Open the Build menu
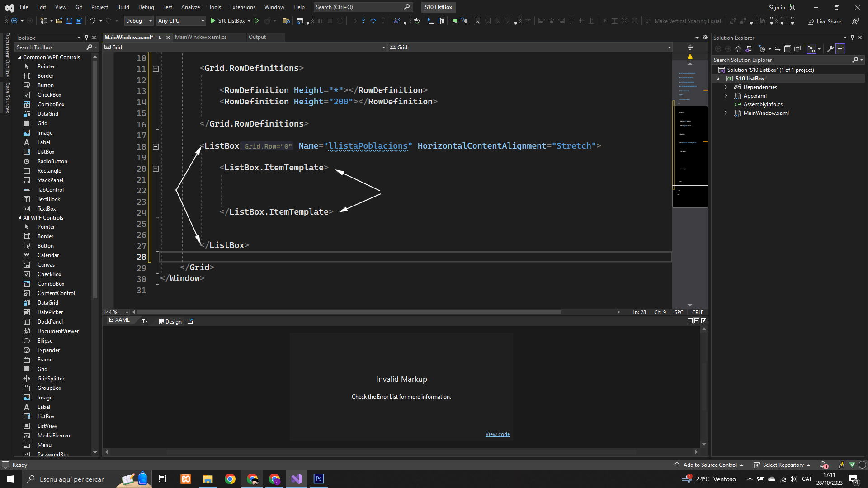This screenshot has height=488, width=868. pos(123,7)
